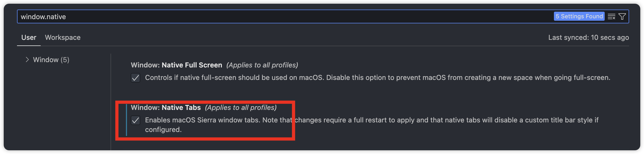Open the filter settings funnel icon

pyautogui.click(x=622, y=16)
